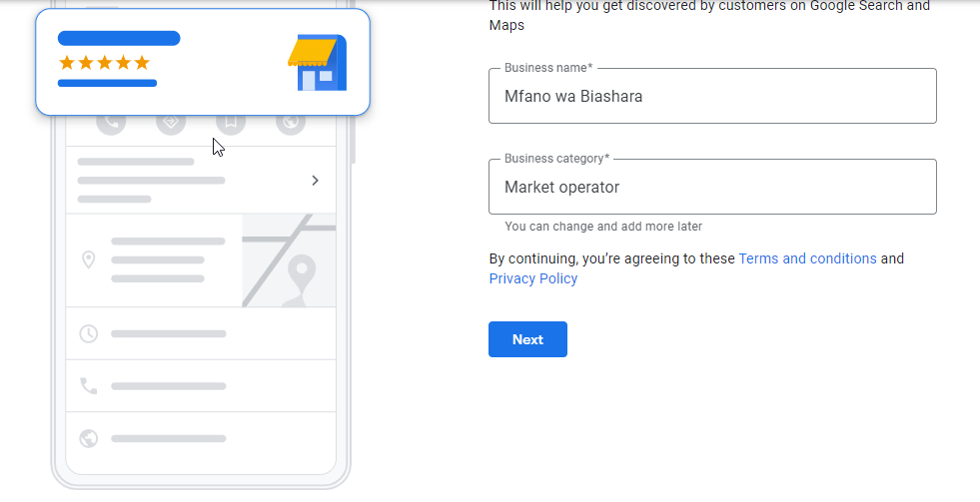The width and height of the screenshot is (980, 502).
Task: Click the round bookmark save icon
Action: click(x=230, y=124)
